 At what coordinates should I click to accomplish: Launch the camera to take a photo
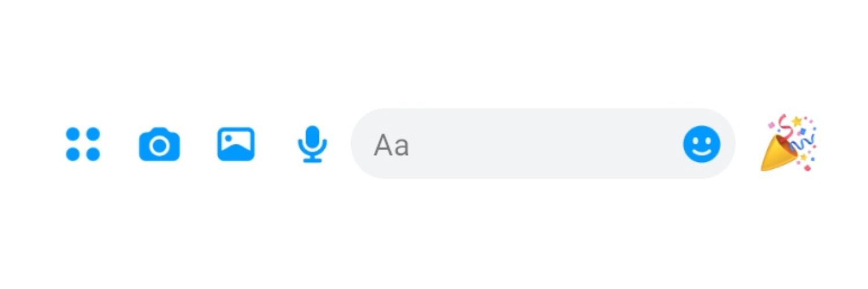click(x=159, y=144)
